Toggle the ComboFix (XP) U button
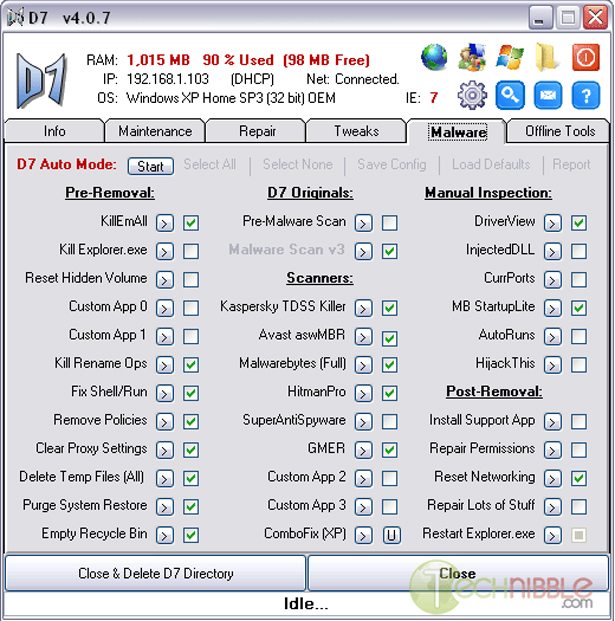615x621 pixels. click(x=390, y=536)
